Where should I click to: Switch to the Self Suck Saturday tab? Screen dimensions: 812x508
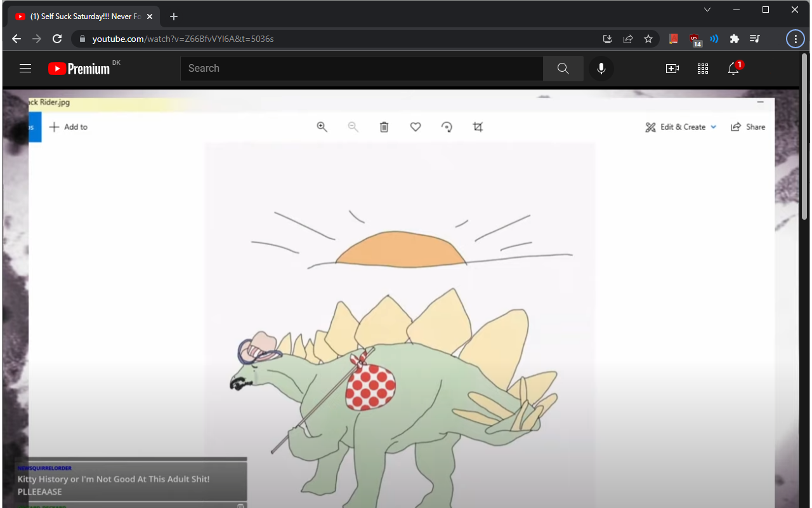(x=82, y=16)
